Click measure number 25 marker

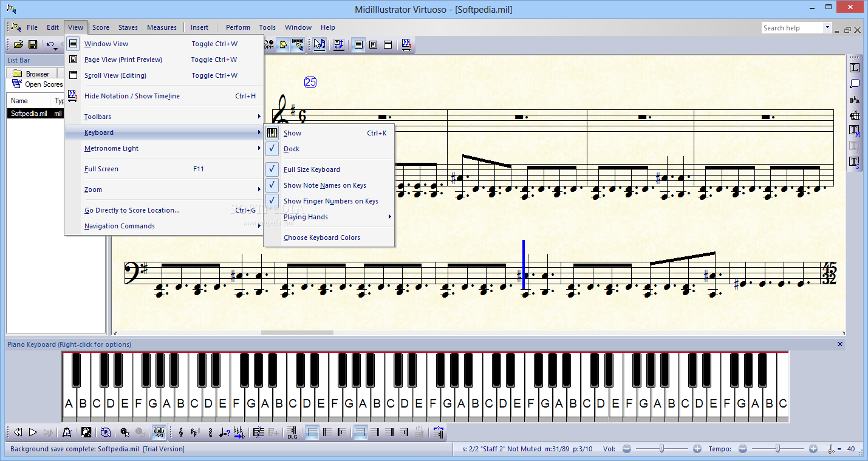pos(310,83)
